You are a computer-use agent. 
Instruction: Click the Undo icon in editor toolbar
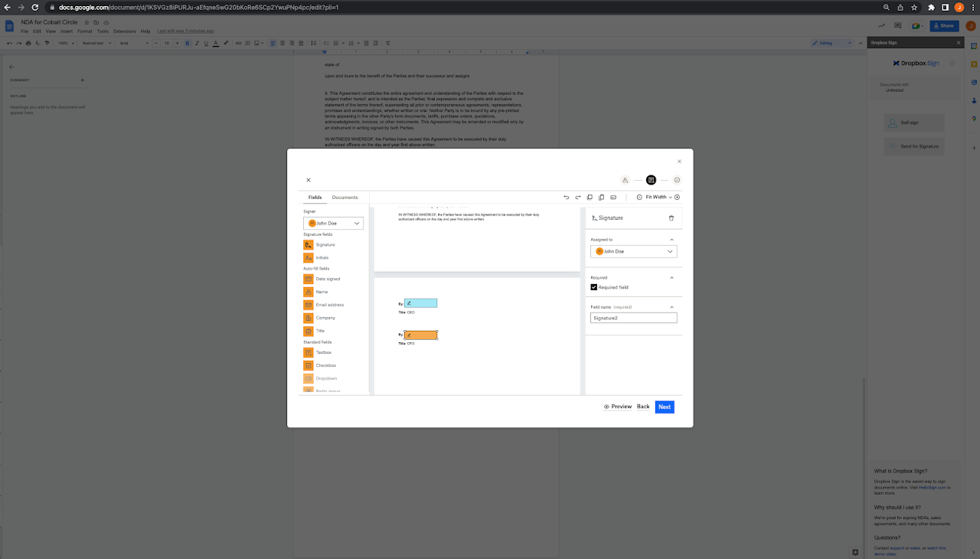tap(566, 197)
